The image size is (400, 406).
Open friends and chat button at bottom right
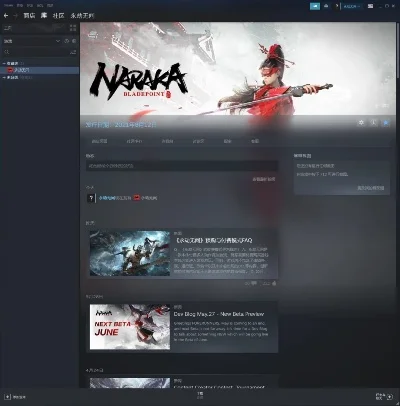tap(384, 397)
